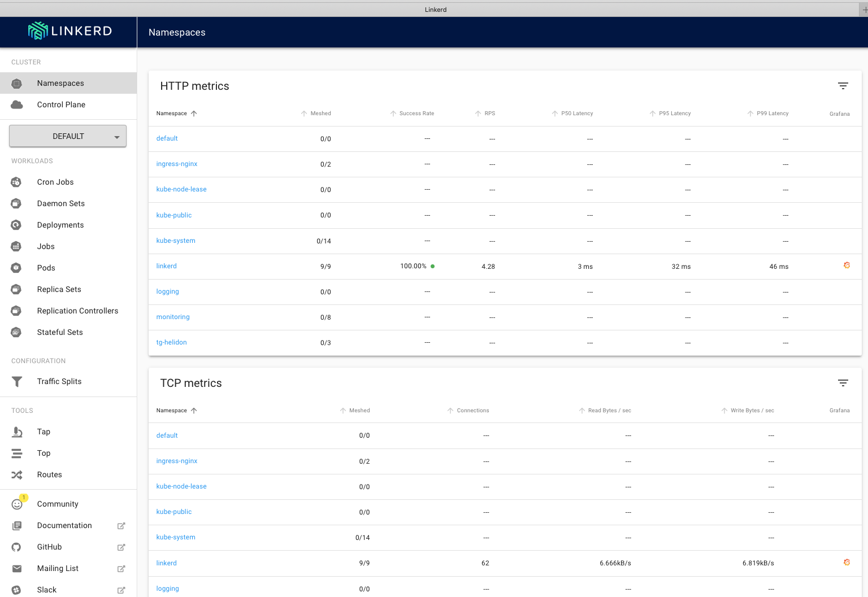Open Deployments workload page
The width and height of the screenshot is (868, 597).
click(68, 225)
